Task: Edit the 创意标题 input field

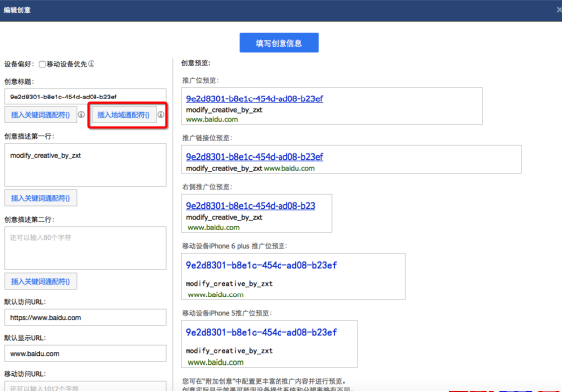Action: pos(86,97)
